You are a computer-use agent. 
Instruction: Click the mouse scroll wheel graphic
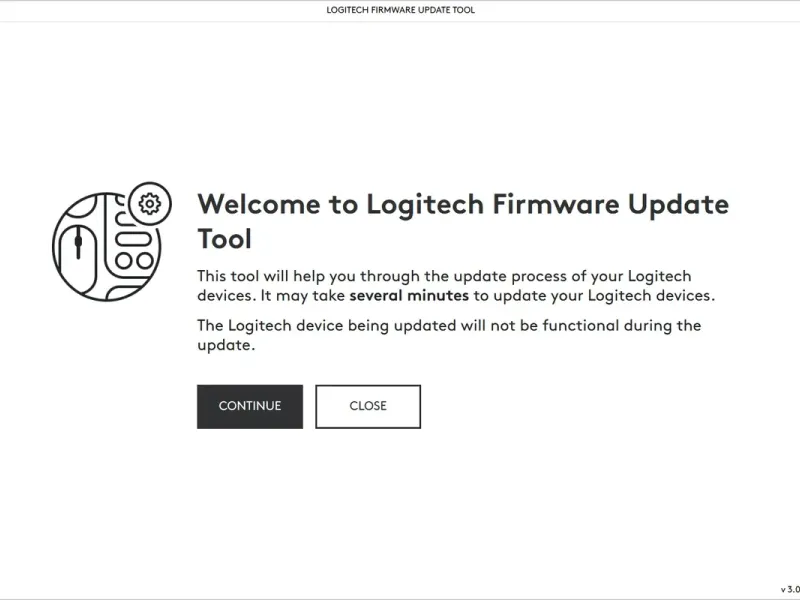coord(78,243)
